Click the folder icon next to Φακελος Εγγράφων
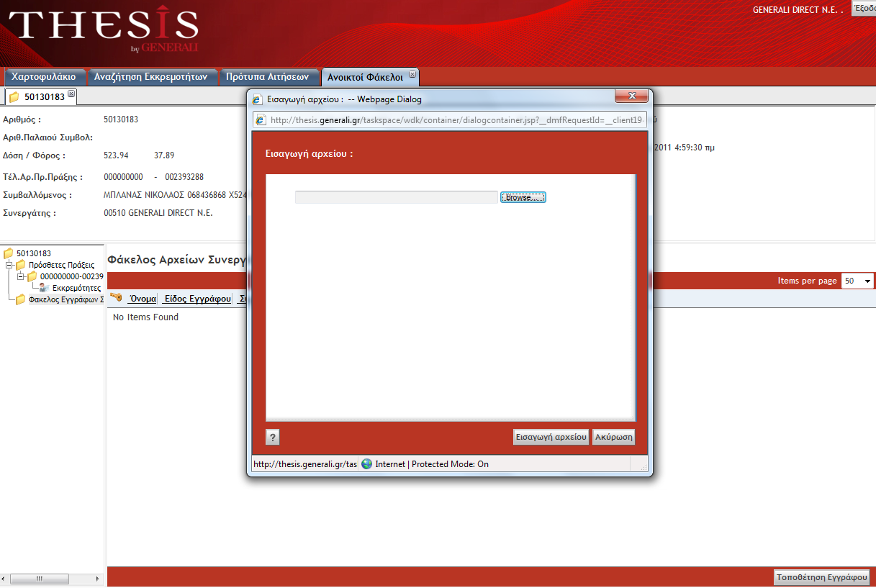876x588 pixels. pos(20,299)
